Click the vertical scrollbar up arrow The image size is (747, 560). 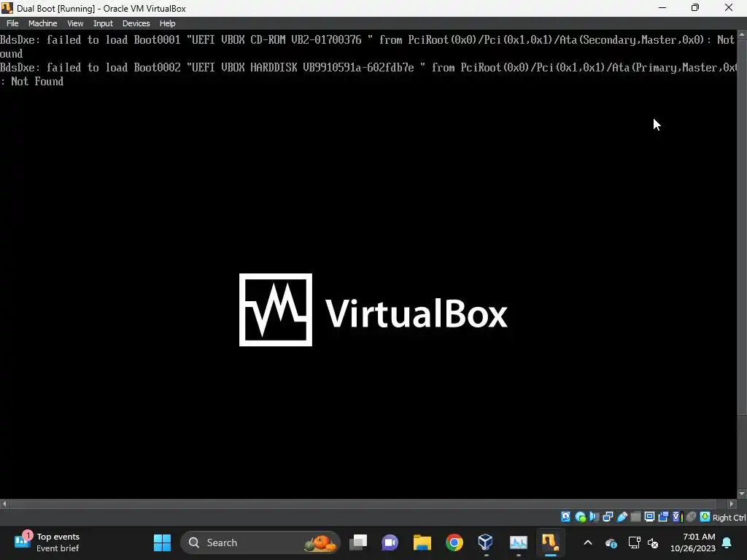(x=742, y=34)
